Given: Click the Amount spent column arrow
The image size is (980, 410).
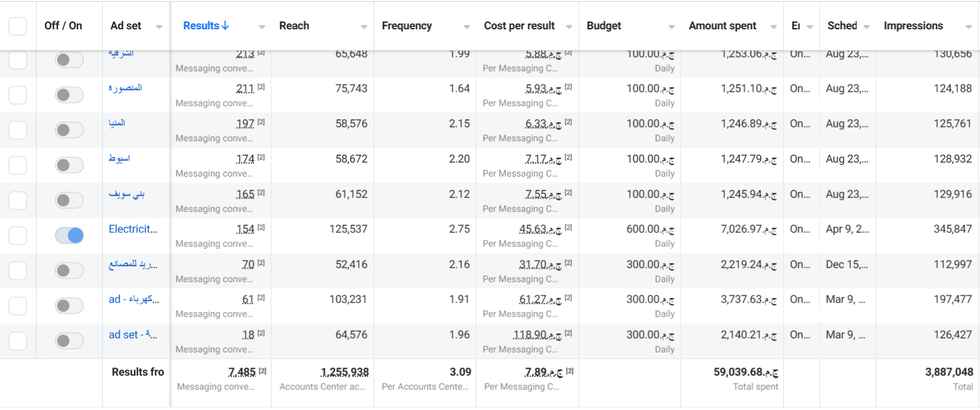Looking at the screenshot, I should coord(774,27).
